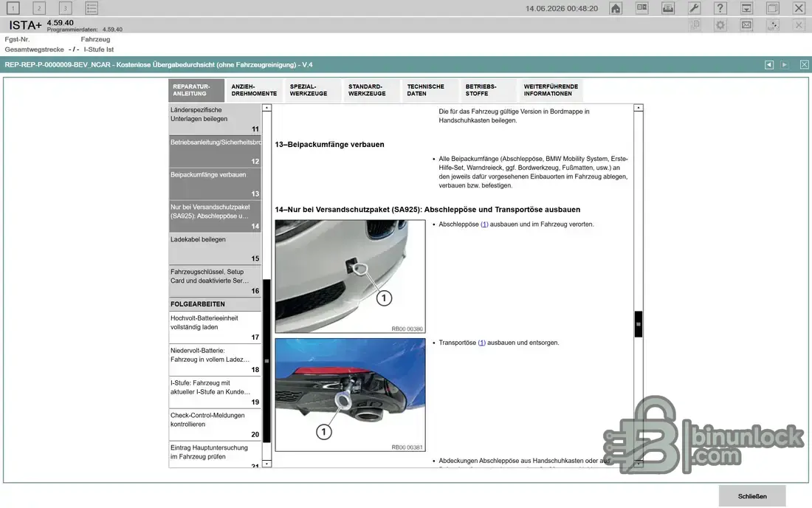Close the ISTA application window
The image size is (812, 508).
coord(799,8)
